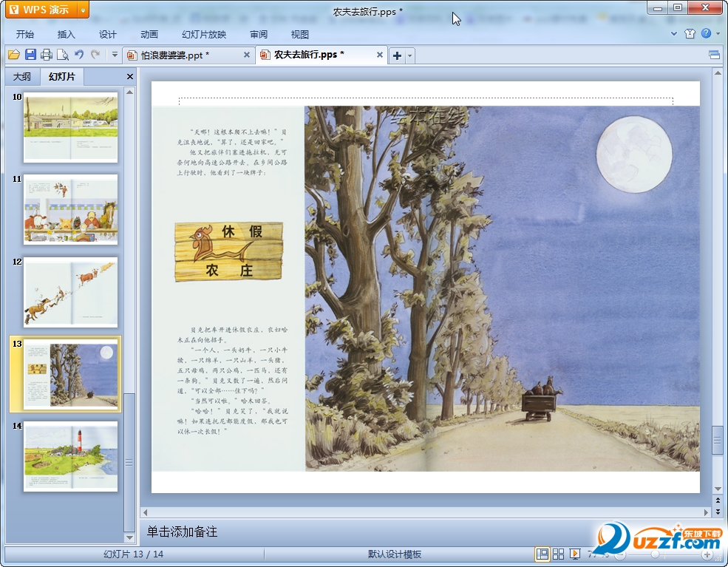Select slide 12 thumbnail
The width and height of the screenshot is (728, 567).
click(x=70, y=292)
